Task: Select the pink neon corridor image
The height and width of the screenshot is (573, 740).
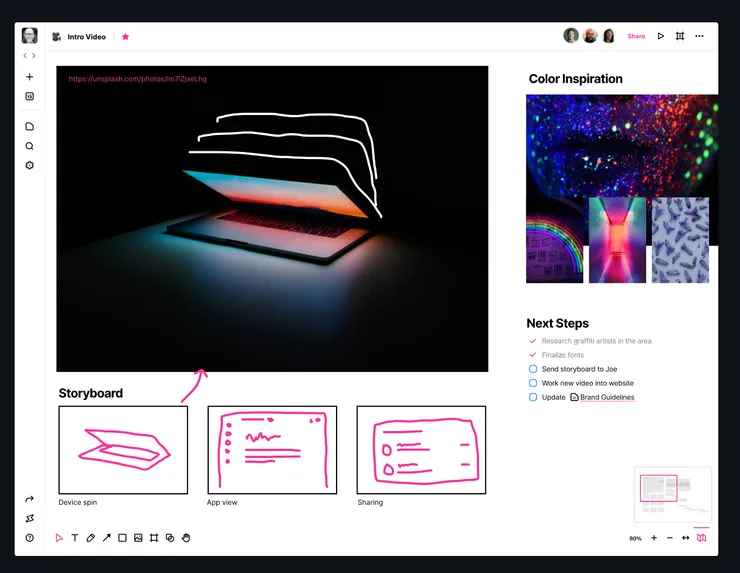Action: (617, 240)
